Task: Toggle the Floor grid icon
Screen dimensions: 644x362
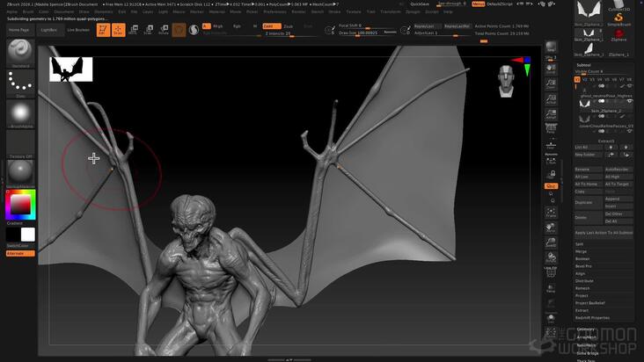Action: (551, 145)
